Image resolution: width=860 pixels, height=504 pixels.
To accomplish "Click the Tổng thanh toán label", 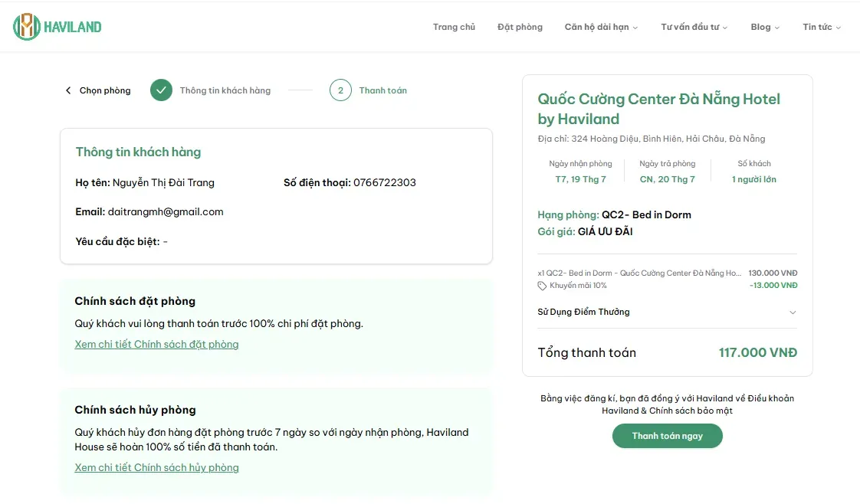I will pyautogui.click(x=587, y=352).
